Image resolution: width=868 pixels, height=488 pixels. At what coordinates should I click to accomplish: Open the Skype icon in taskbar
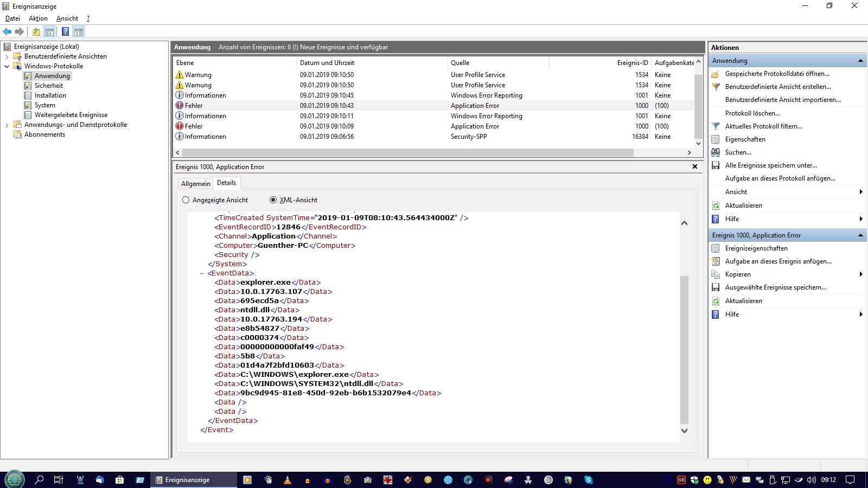point(588,480)
